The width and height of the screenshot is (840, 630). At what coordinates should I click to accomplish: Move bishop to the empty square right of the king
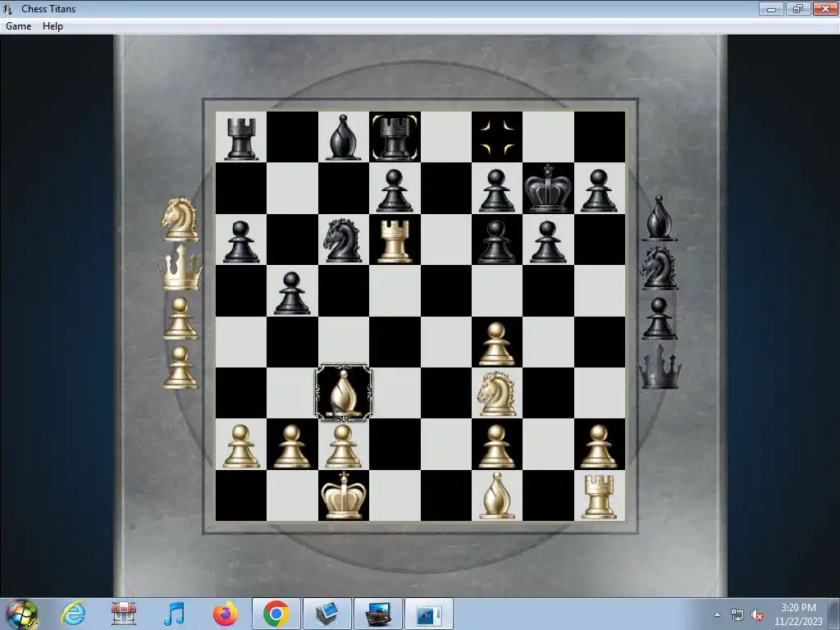tap(395, 495)
